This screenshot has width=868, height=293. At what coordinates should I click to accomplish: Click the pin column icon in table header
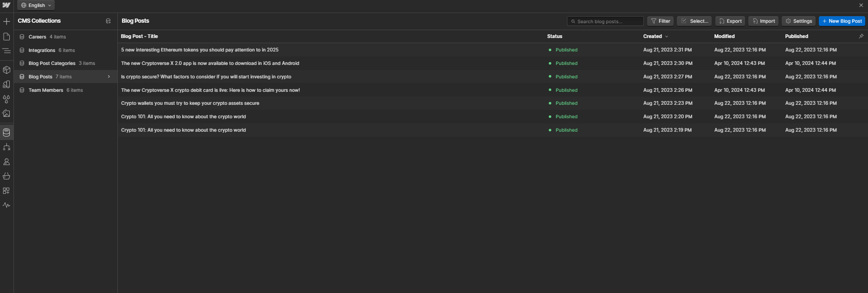(x=861, y=36)
